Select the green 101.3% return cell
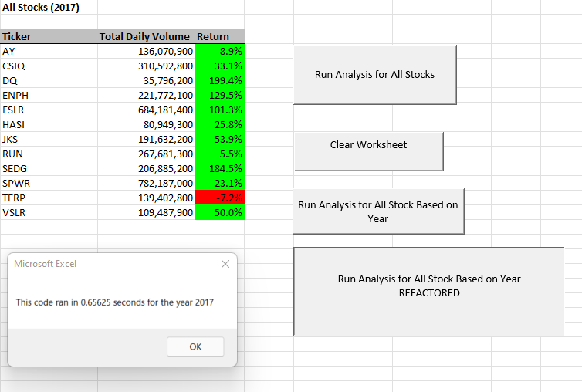 click(x=219, y=110)
